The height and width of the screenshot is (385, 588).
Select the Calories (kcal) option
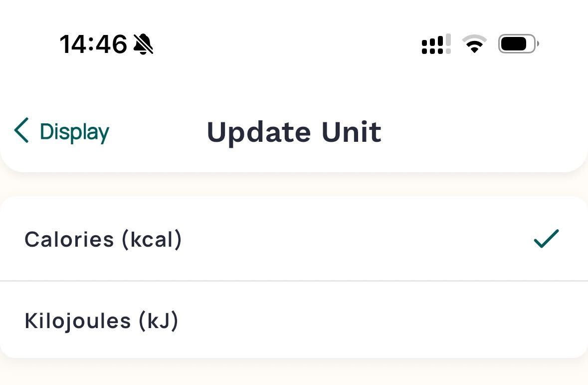click(x=103, y=239)
